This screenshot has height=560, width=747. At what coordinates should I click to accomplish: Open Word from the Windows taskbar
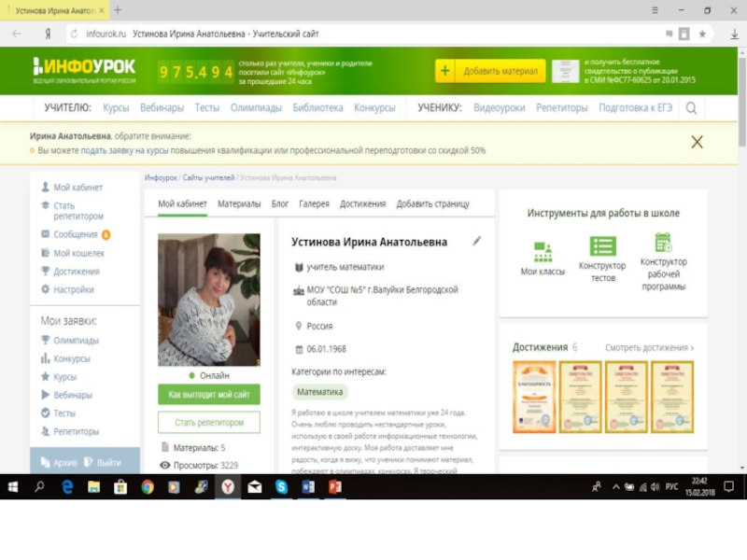click(308, 486)
